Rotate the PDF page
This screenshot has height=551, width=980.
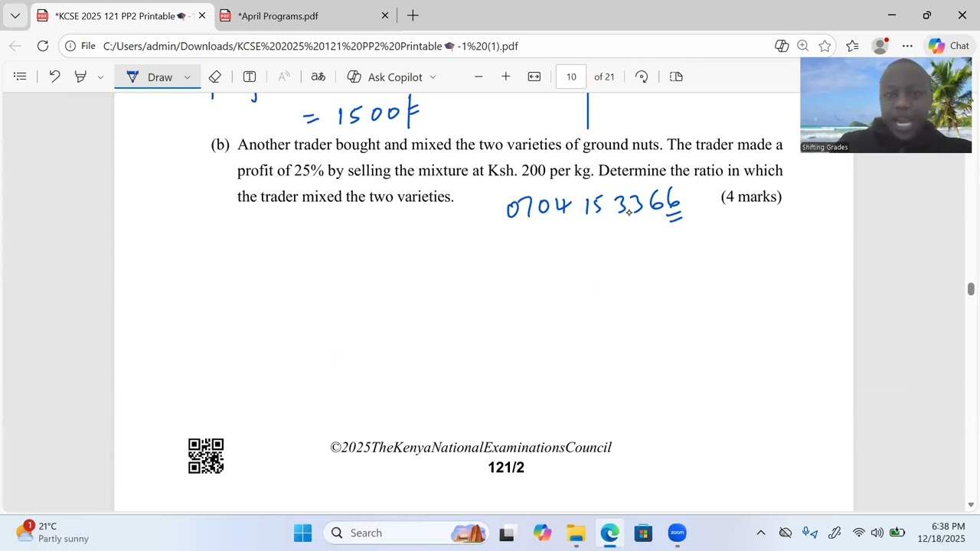[642, 77]
